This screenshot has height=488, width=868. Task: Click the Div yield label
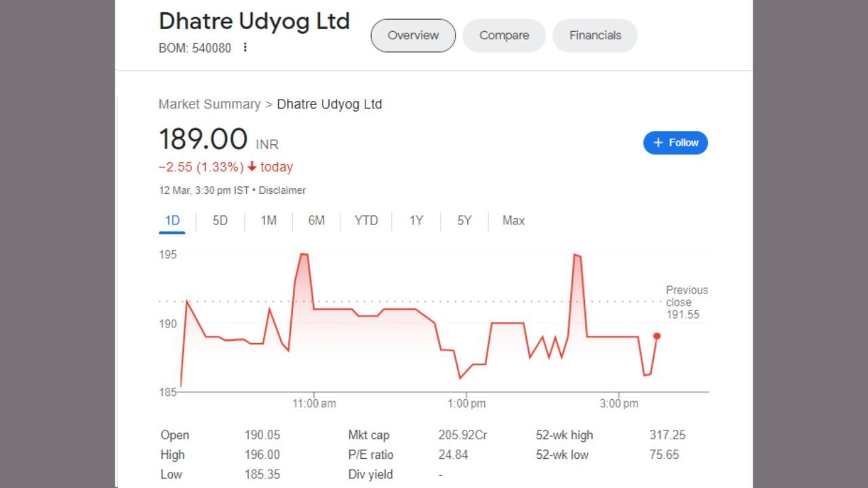click(x=370, y=474)
